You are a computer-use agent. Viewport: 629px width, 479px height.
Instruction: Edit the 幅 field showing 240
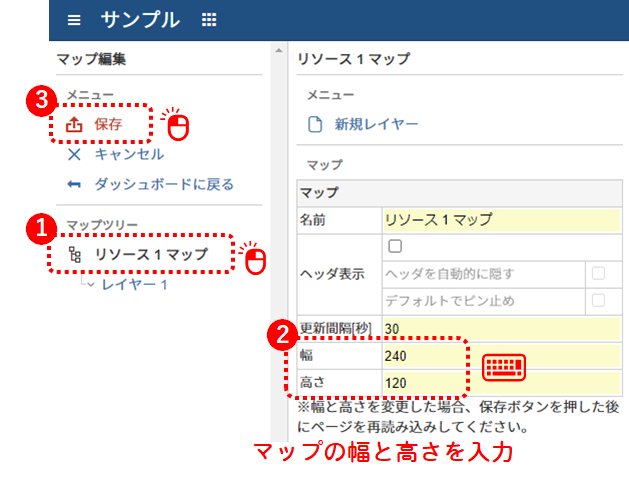click(x=502, y=356)
